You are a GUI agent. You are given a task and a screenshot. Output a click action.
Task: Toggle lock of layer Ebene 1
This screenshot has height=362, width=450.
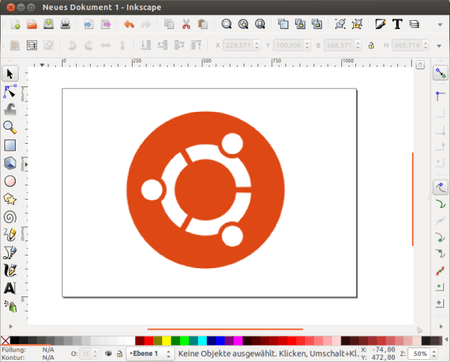click(120, 354)
